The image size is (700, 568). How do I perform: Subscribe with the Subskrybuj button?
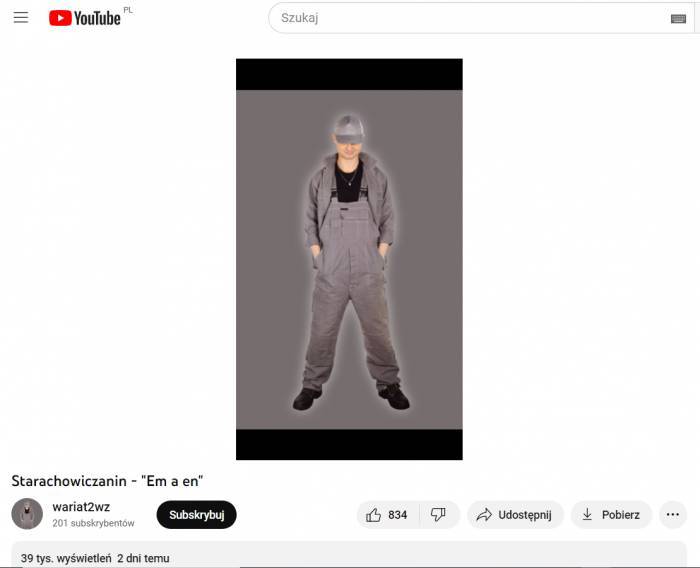point(196,514)
